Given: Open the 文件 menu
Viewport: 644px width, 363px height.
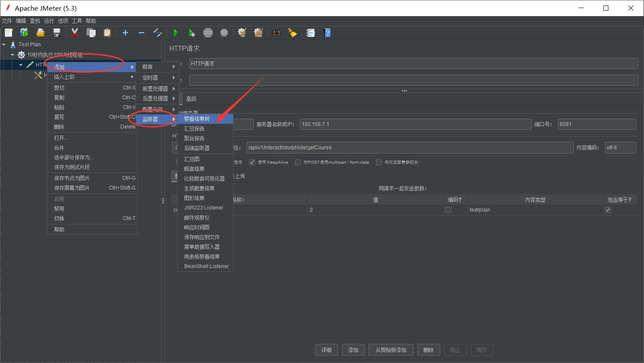Looking at the screenshot, I should tap(7, 21).
